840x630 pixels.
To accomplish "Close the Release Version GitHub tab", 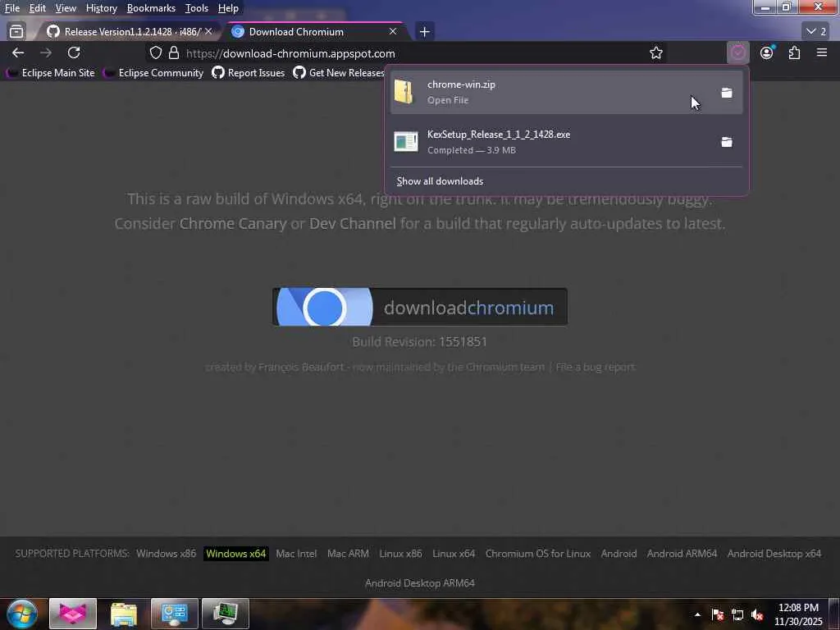I will 208,32.
